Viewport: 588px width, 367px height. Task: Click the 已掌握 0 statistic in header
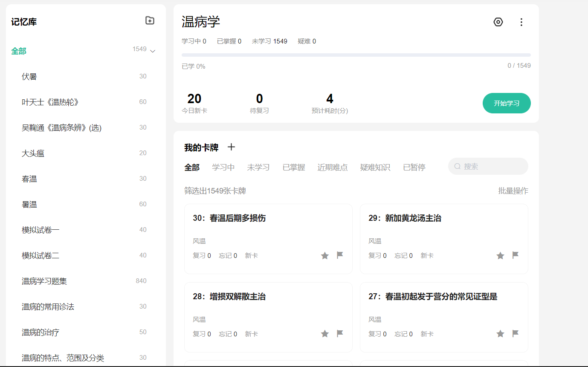click(x=229, y=41)
